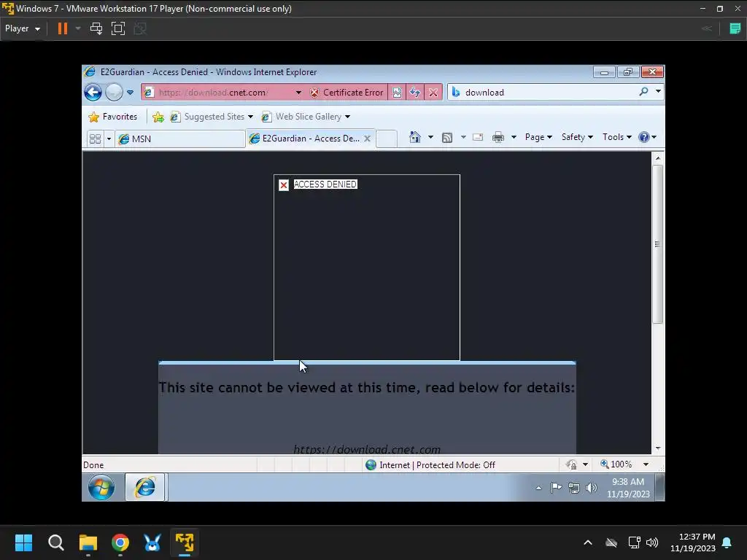Click the Help question mark icon
This screenshot has width=747, height=560.
(x=644, y=137)
